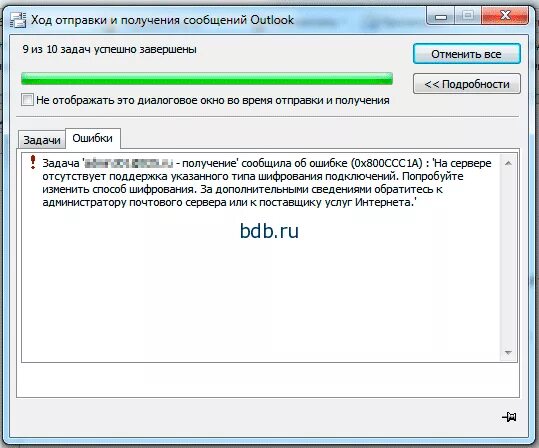Enable Не отображать это диалоговое окно checkbox
Image resolution: width=539 pixels, height=448 pixels.
tap(27, 100)
